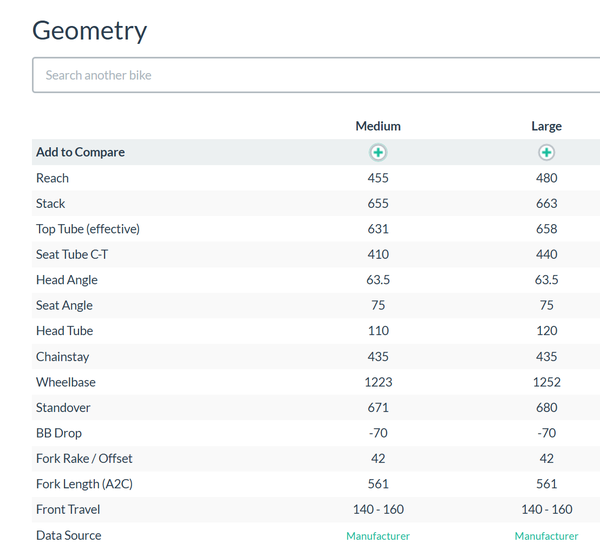600x556 pixels.
Task: Select the Medium column header
Action: click(x=378, y=126)
